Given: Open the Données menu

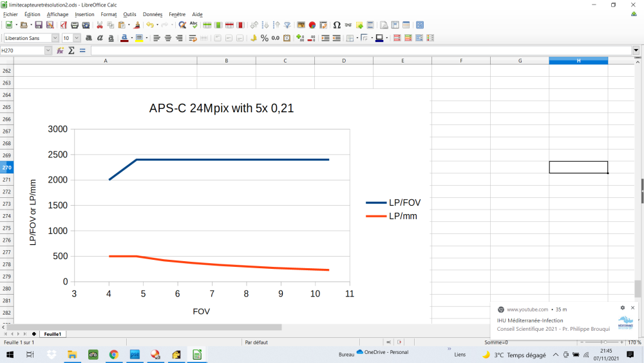Looking at the screenshot, I should click(153, 14).
